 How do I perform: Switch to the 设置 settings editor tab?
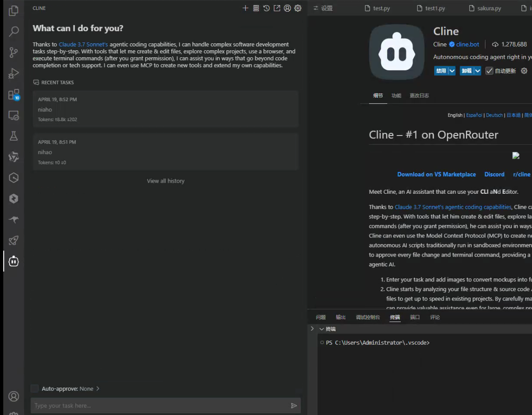point(323,8)
